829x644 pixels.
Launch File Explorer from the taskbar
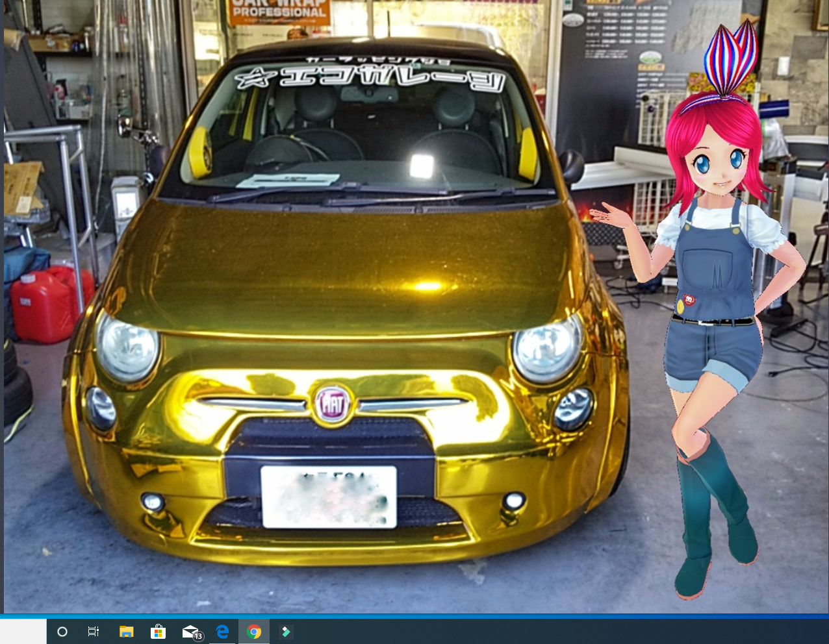click(x=126, y=631)
